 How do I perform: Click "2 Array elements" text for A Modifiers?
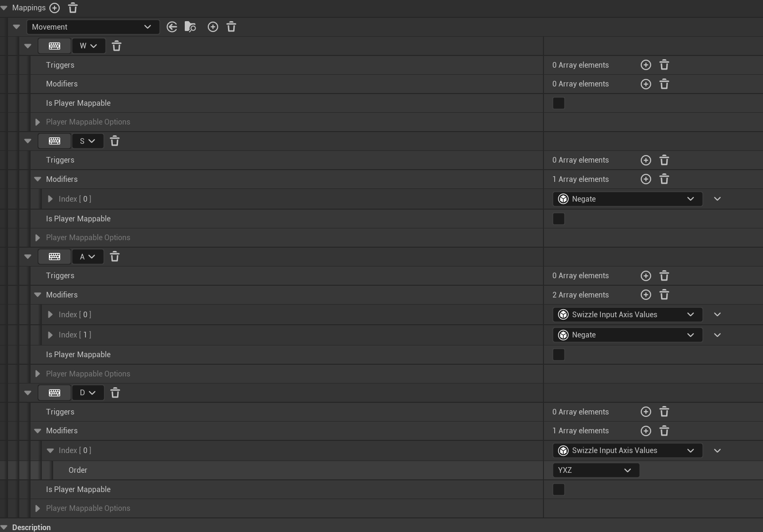tap(581, 295)
